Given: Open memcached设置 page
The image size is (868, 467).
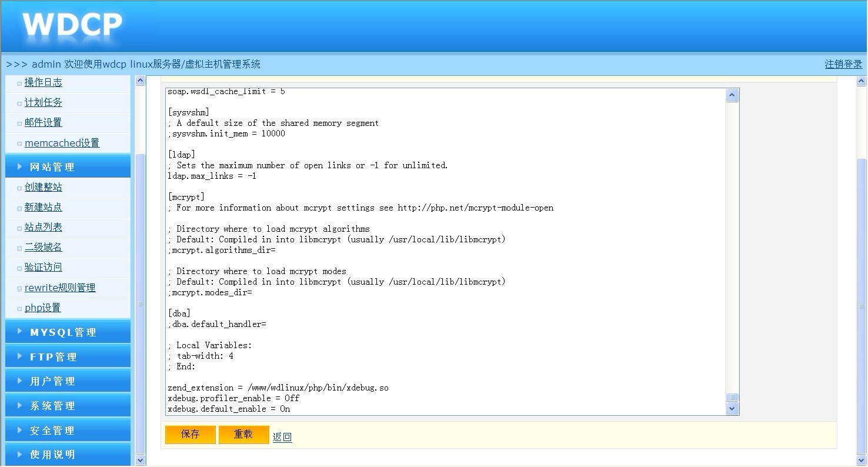Looking at the screenshot, I should [62, 143].
